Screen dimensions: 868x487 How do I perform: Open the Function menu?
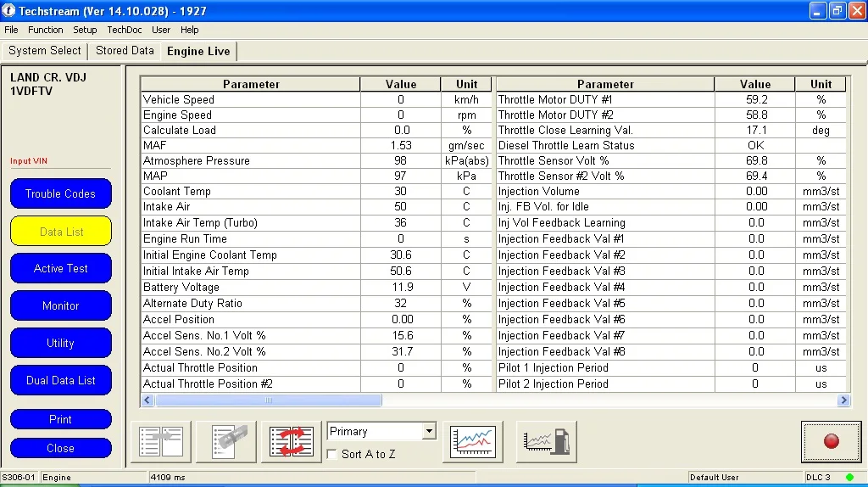[46, 30]
